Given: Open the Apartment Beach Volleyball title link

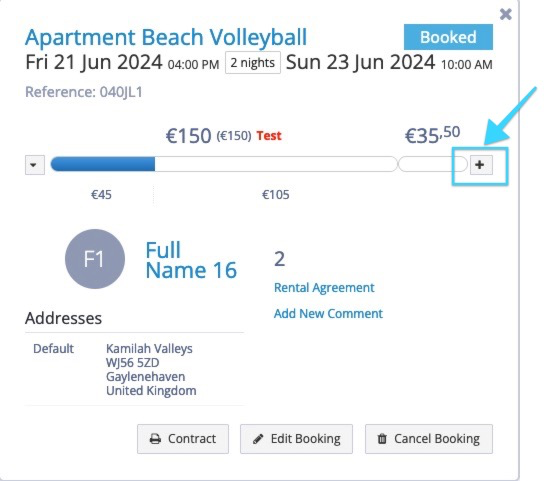Looking at the screenshot, I should click(166, 37).
